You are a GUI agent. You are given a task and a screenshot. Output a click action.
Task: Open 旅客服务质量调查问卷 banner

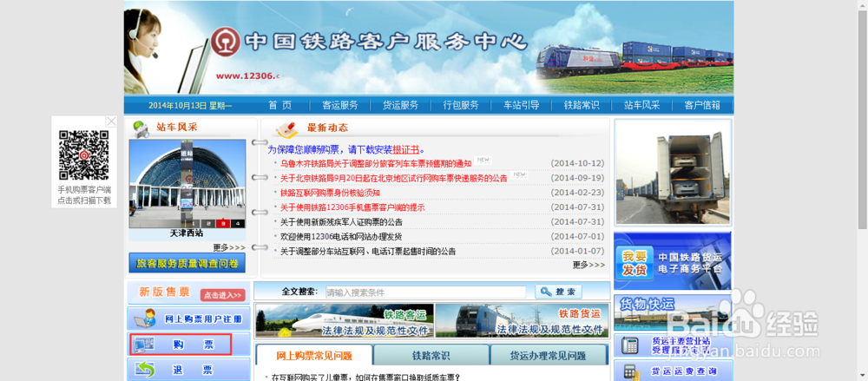[x=187, y=263]
